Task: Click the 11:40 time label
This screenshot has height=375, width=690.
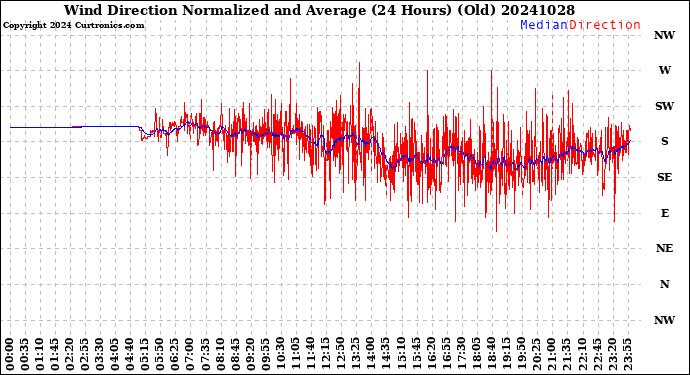Action: pos(311,355)
